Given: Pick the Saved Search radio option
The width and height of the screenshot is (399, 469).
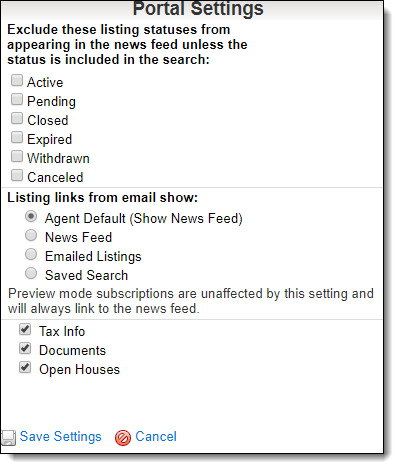Looking at the screenshot, I should click(31, 274).
